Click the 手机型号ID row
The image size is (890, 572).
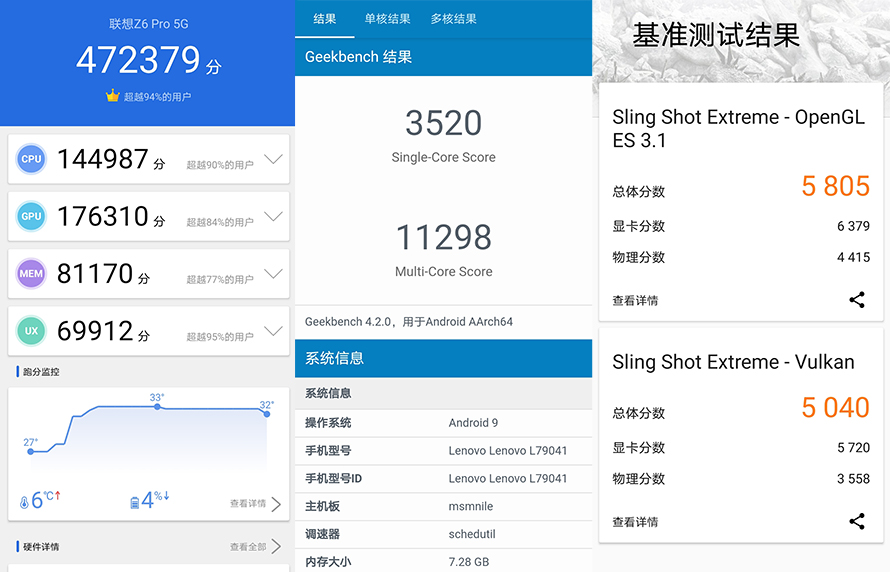(443, 478)
